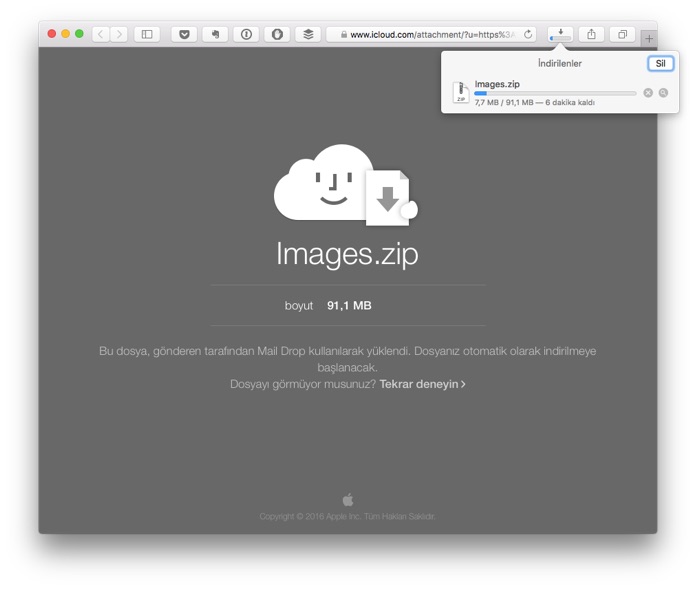
Task: Toggle the downloads popover button
Action: pos(561,34)
